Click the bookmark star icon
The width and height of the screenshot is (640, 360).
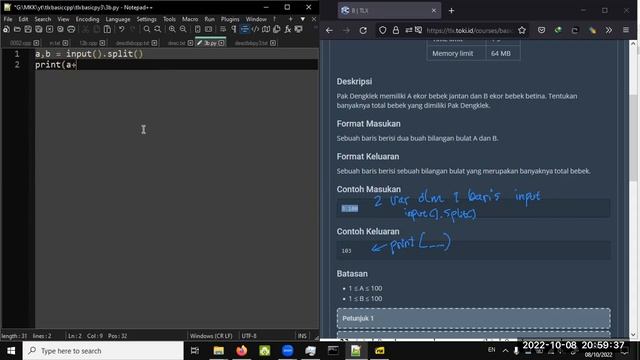pos(522,30)
